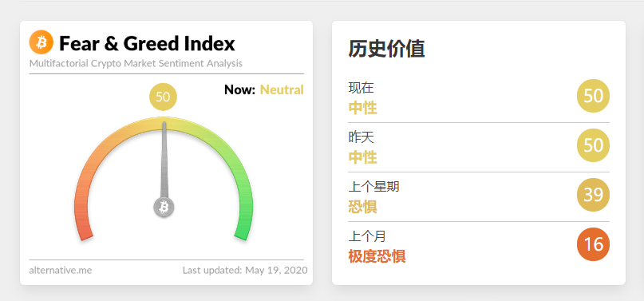Image resolution: width=644 pixels, height=301 pixels.
Task: Select the 现在 value circle showing 50
Action: pyautogui.click(x=593, y=96)
